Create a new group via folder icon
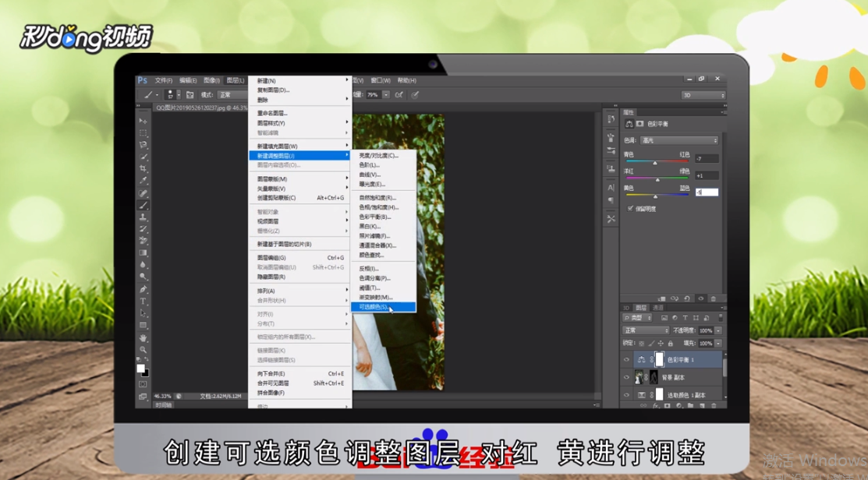 pyautogui.click(x=690, y=405)
